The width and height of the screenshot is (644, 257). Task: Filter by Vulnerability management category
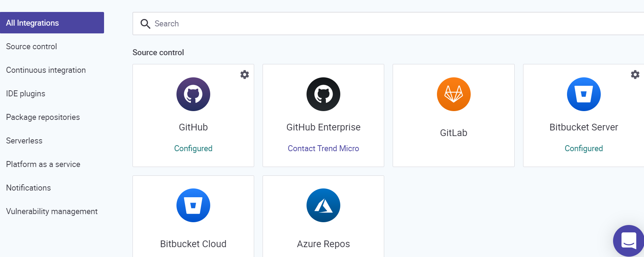click(x=52, y=211)
